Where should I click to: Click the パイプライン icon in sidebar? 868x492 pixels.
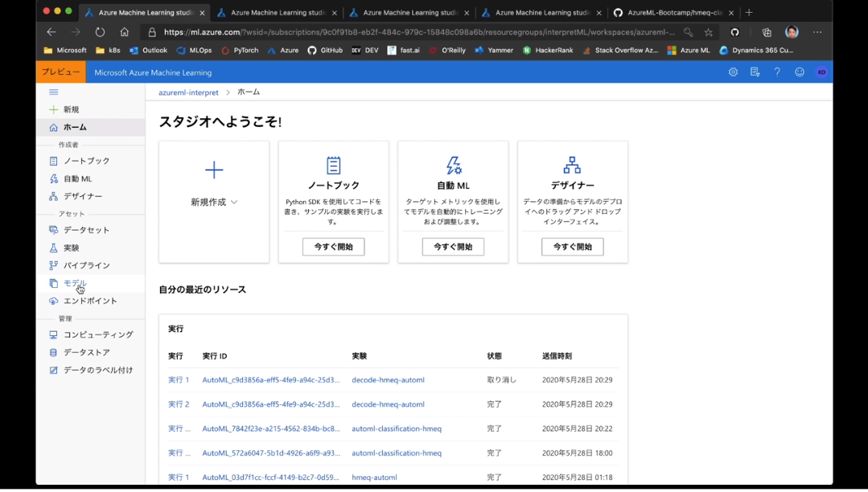(x=54, y=265)
